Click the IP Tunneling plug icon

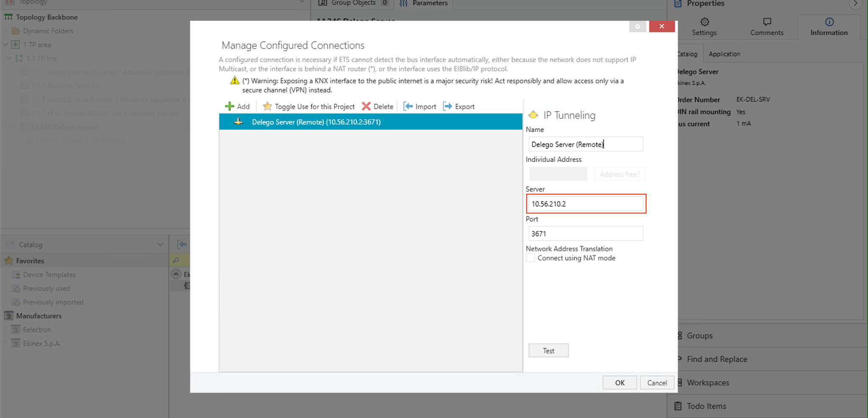[533, 115]
